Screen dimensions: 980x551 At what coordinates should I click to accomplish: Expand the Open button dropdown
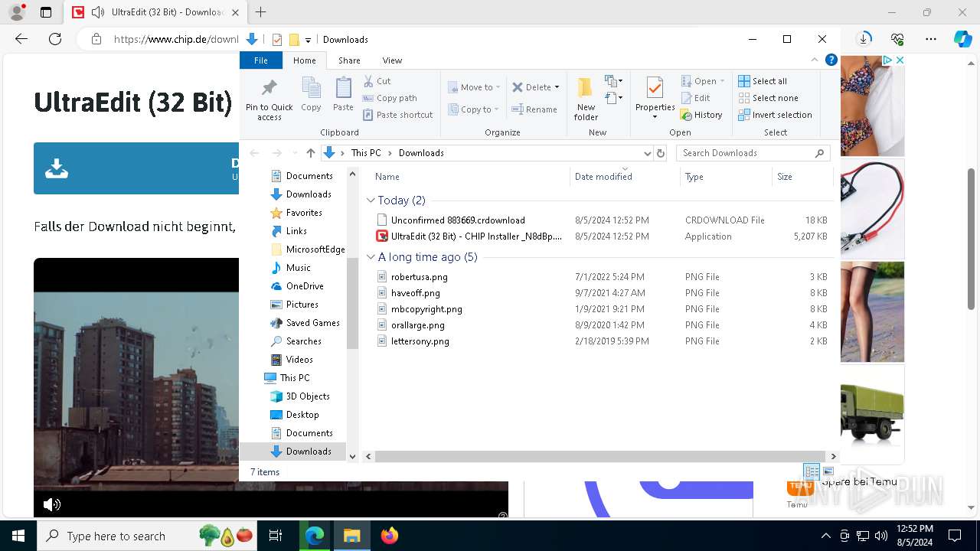(722, 81)
